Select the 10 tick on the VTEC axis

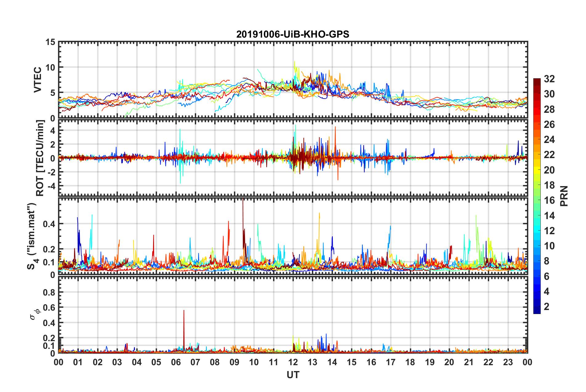51,67
